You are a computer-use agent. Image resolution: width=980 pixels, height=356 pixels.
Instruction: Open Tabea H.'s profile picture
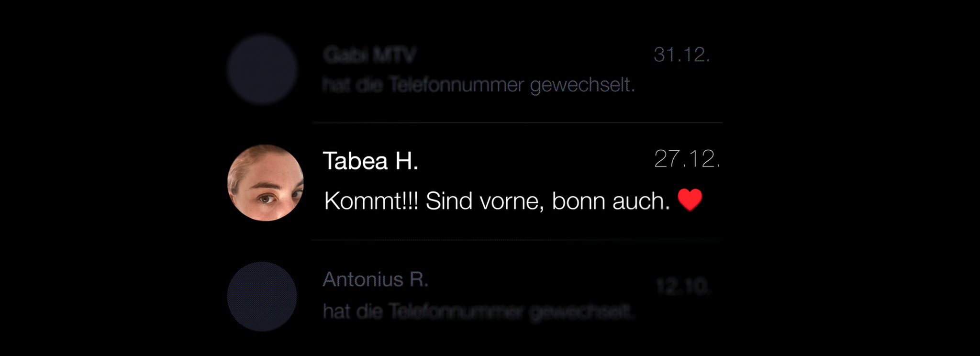(265, 183)
